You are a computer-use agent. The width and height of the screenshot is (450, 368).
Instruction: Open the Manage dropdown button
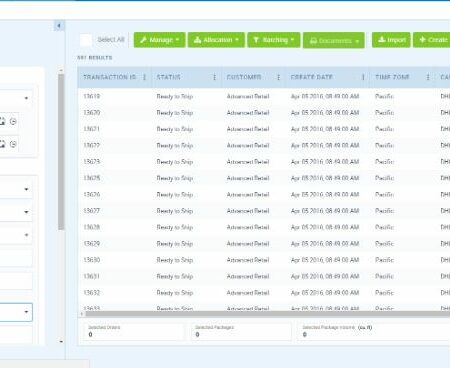point(159,40)
